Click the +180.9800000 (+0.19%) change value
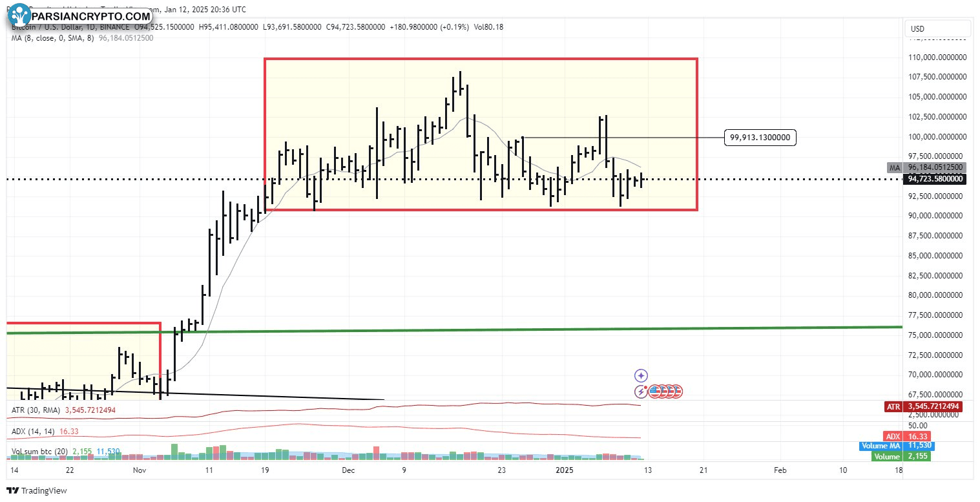This screenshot has width=980, height=502. 431,27
